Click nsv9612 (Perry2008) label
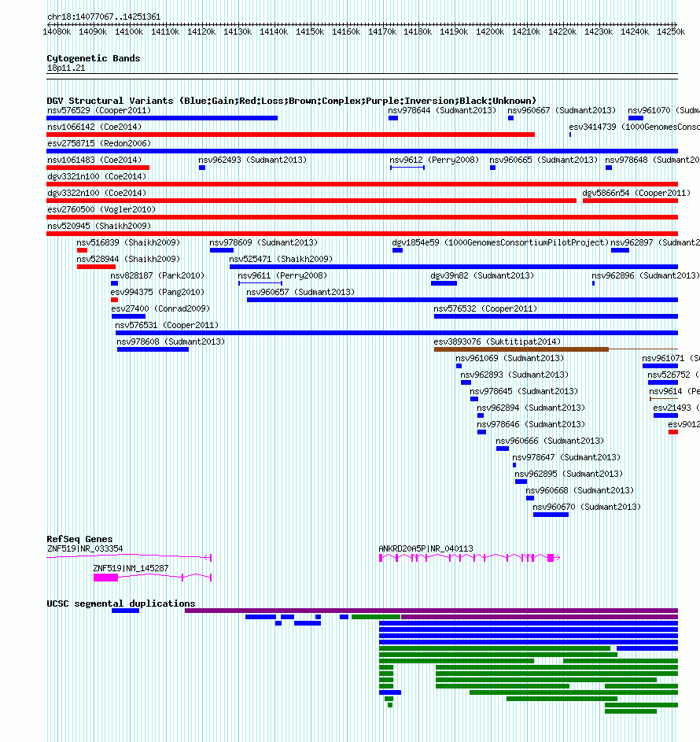The image size is (700, 742). tap(434, 160)
